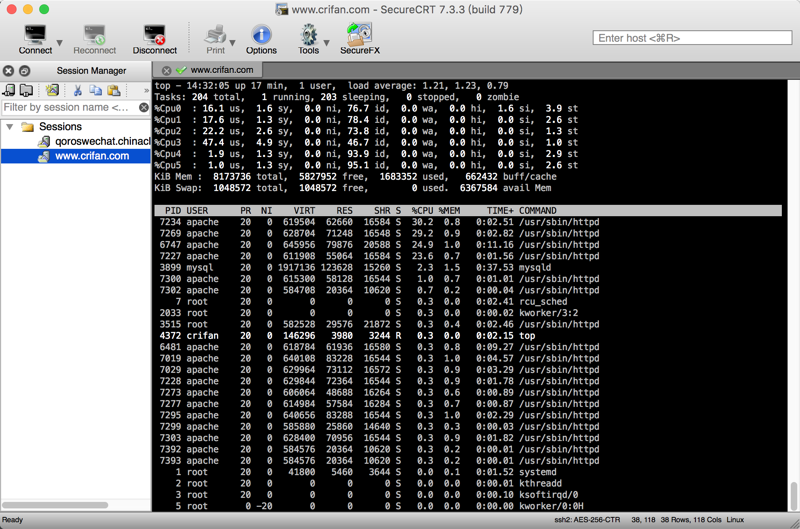
Task: Click the systemd process row
Action: click(366, 472)
